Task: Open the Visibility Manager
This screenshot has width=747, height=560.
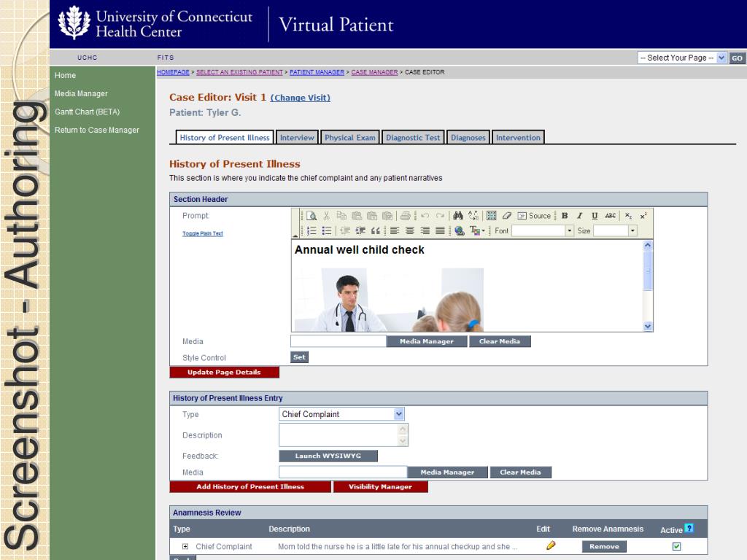Action: [380, 486]
